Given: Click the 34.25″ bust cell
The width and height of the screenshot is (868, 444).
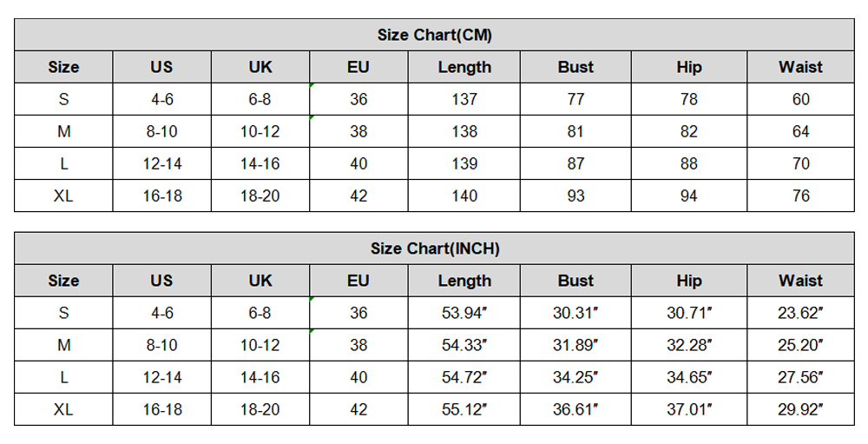Looking at the screenshot, I should tap(575, 377).
